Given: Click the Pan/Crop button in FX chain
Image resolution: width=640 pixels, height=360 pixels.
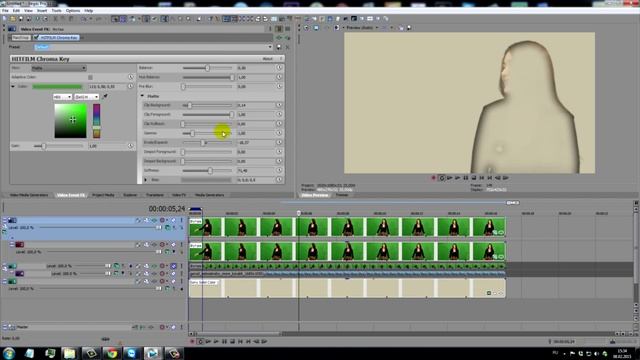Looking at the screenshot, I should [21, 38].
